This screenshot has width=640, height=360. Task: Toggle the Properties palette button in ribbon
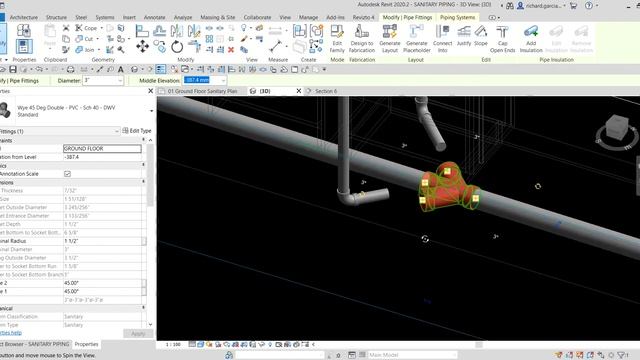[x=24, y=46]
